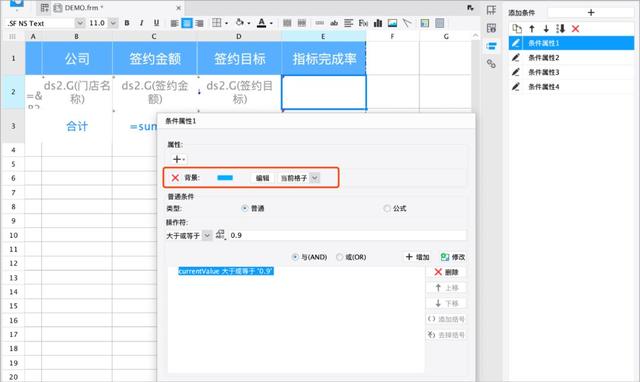
Task: Insert a plain text 'ab' element
Action: tap(334, 23)
